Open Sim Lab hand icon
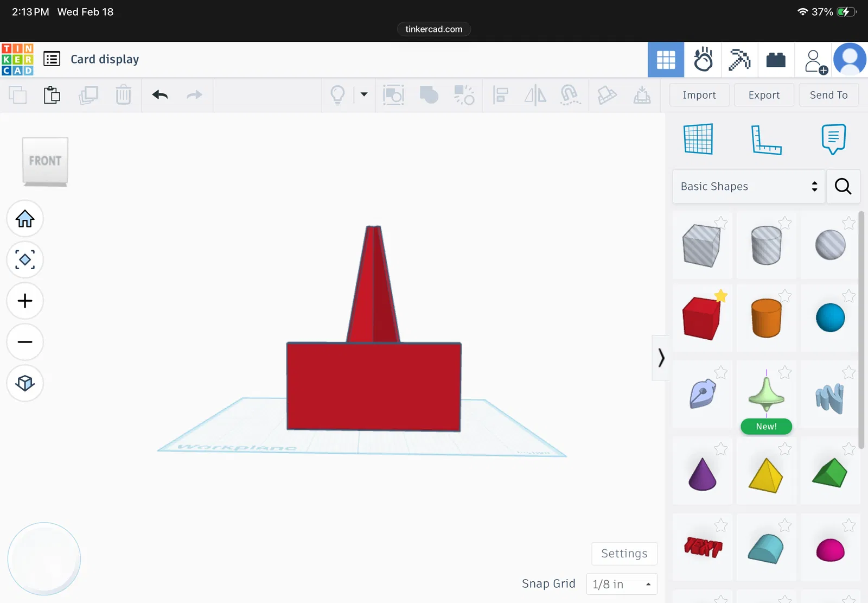Viewport: 868px width, 603px height. coord(703,60)
